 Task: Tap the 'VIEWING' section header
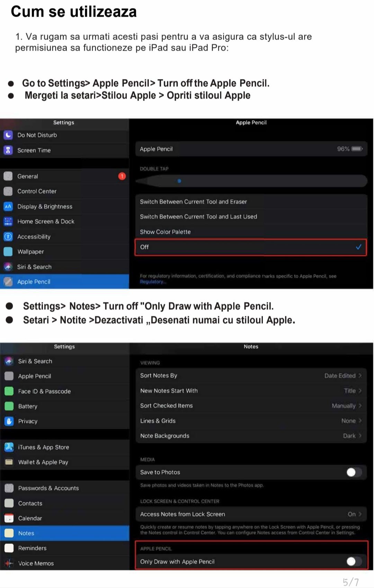pyautogui.click(x=150, y=363)
